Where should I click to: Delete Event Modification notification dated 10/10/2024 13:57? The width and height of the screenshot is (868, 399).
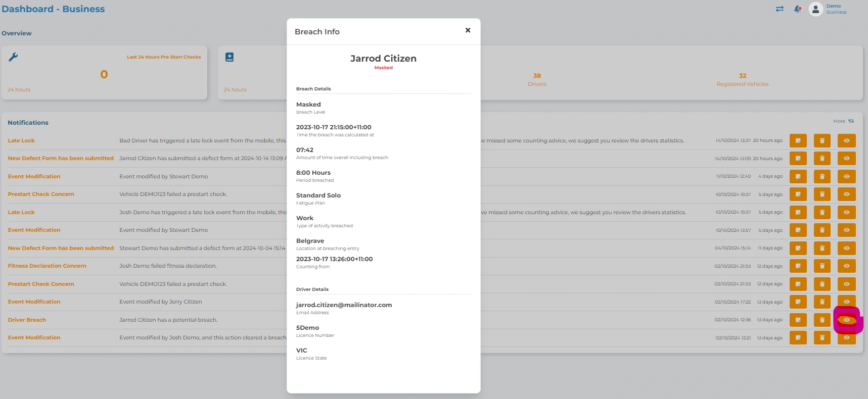pyautogui.click(x=823, y=230)
